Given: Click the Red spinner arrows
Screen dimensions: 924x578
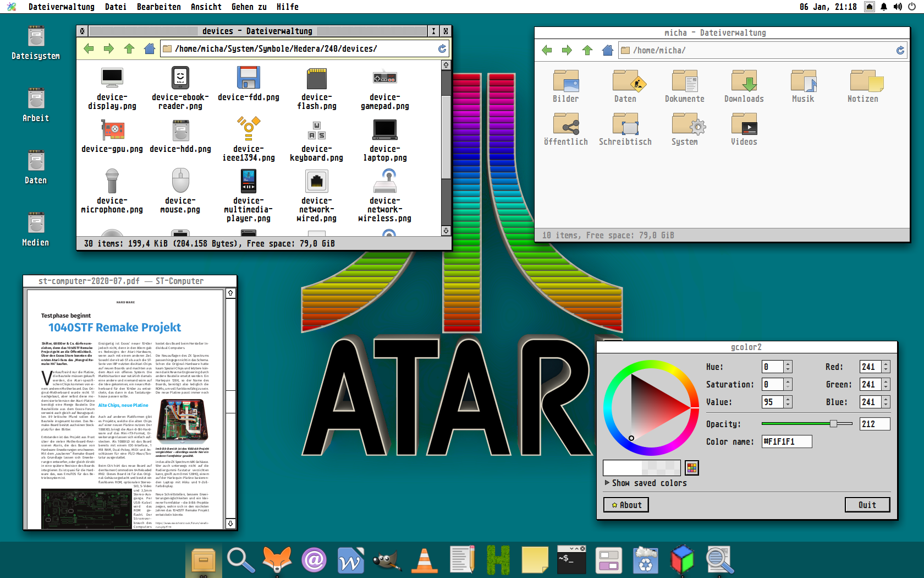Looking at the screenshot, I should [x=886, y=367].
